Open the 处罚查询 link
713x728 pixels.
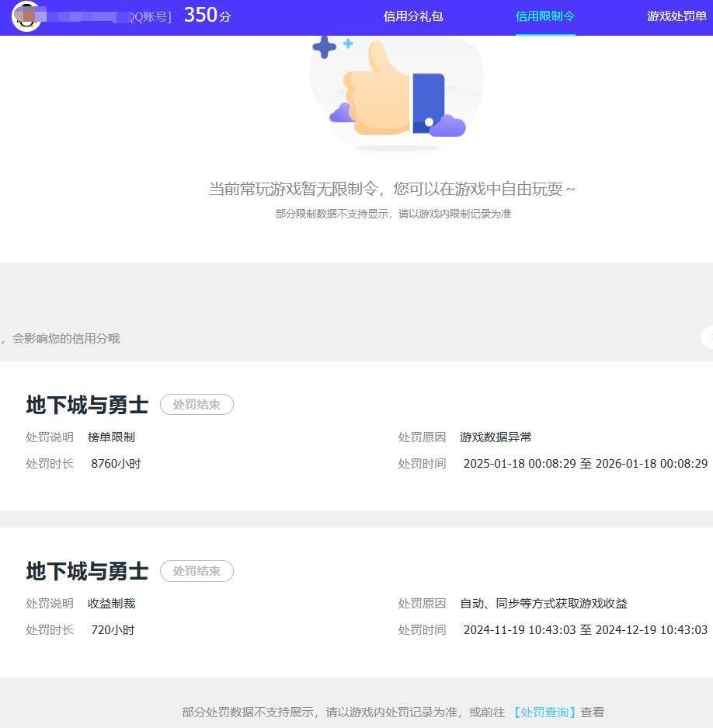(x=544, y=712)
